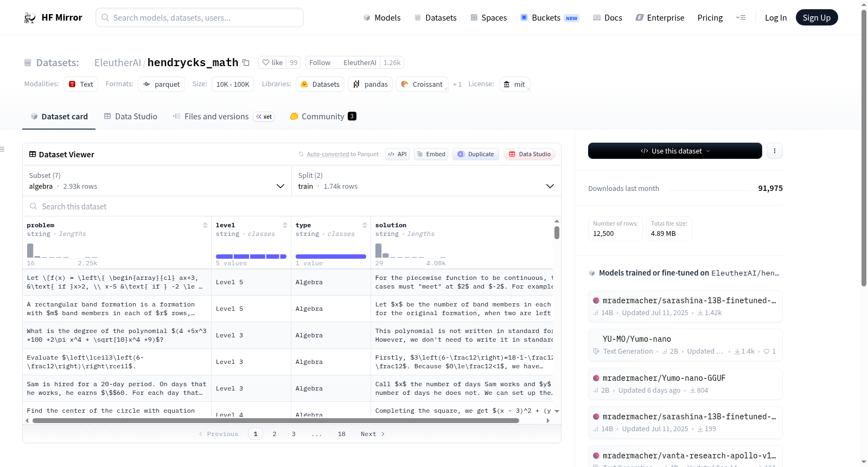
Task: Sort the problem column
Action: (205, 225)
